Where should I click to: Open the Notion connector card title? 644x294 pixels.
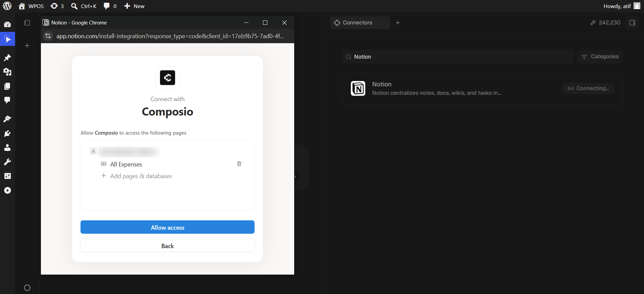382,84
